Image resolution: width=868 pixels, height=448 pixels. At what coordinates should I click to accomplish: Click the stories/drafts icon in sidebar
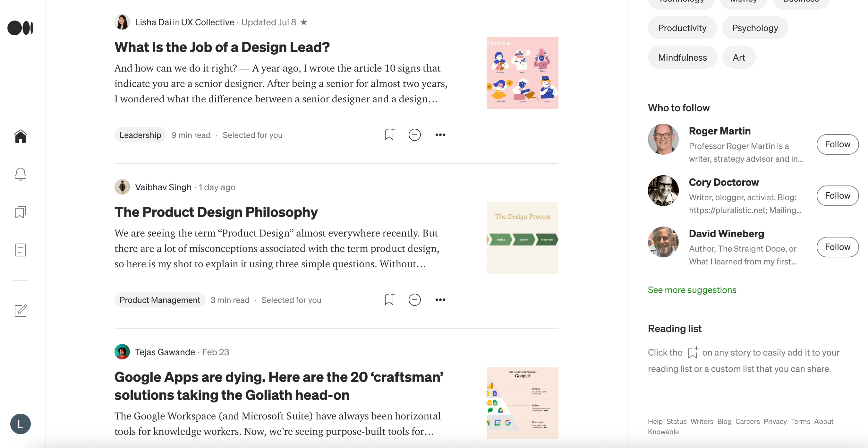(x=21, y=249)
